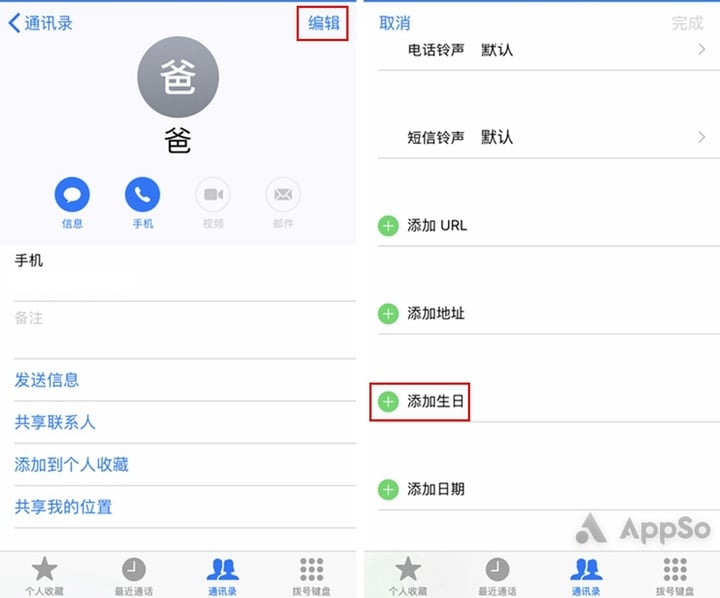Viewport: 720px width, 598px height.
Task: Tap the blue 手机 call icon
Action: pyautogui.click(x=142, y=195)
